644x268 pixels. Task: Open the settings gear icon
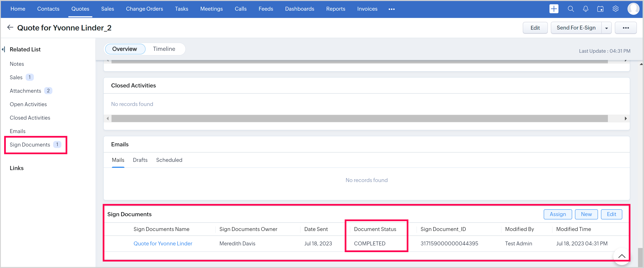tap(616, 9)
